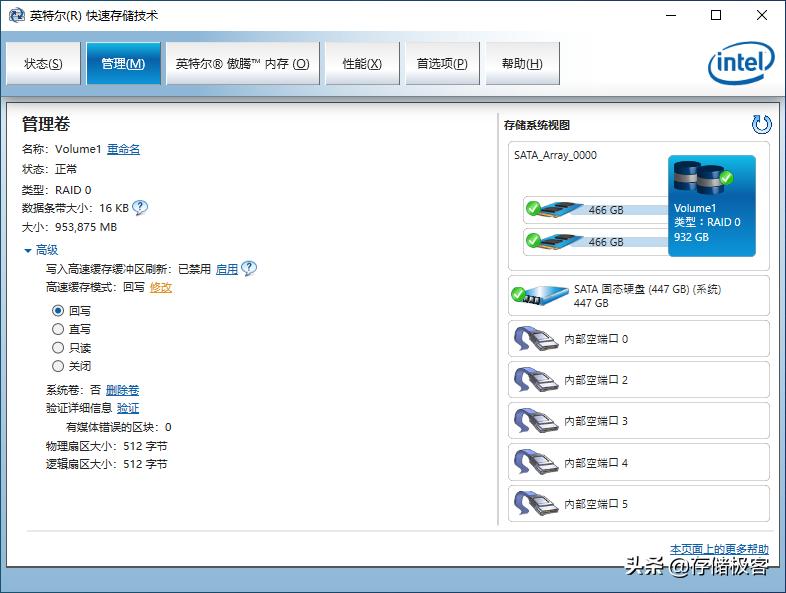
Task: Click the internal empty port 0 icon
Action: click(x=536, y=339)
